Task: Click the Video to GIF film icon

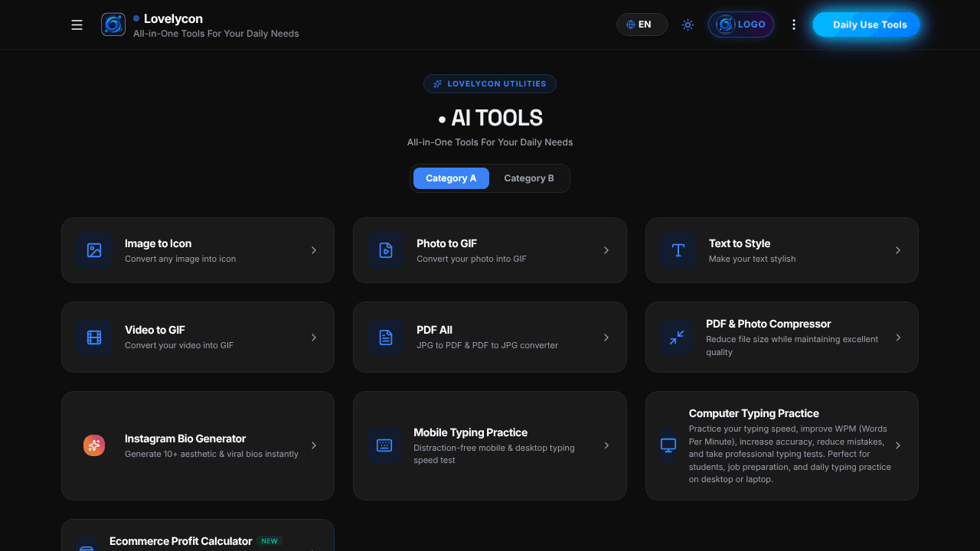Action: pyautogui.click(x=94, y=337)
